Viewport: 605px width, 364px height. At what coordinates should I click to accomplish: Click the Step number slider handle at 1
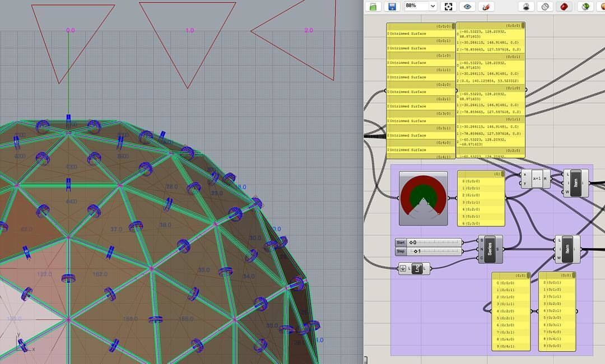pos(416,251)
